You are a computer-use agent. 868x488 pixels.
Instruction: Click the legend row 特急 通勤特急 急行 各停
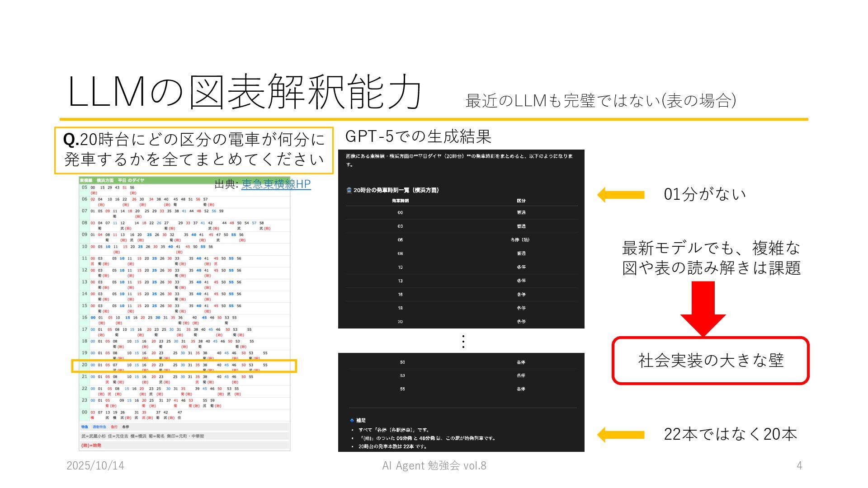105,427
